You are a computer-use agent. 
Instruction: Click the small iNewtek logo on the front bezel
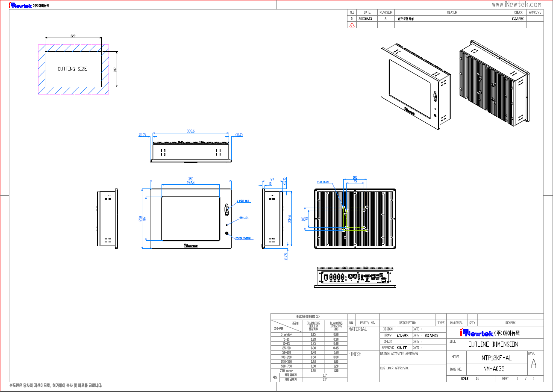pos(190,246)
